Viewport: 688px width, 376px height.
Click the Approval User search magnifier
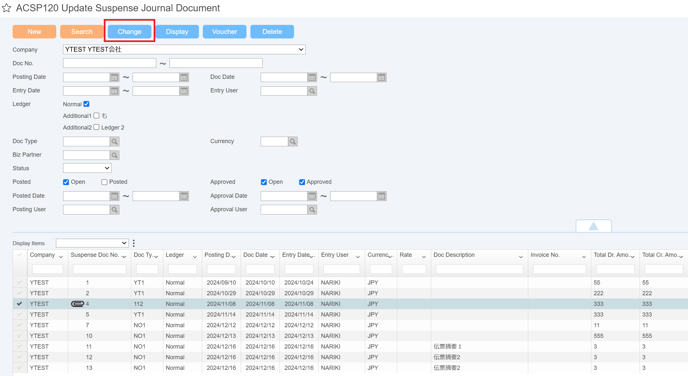click(x=312, y=210)
